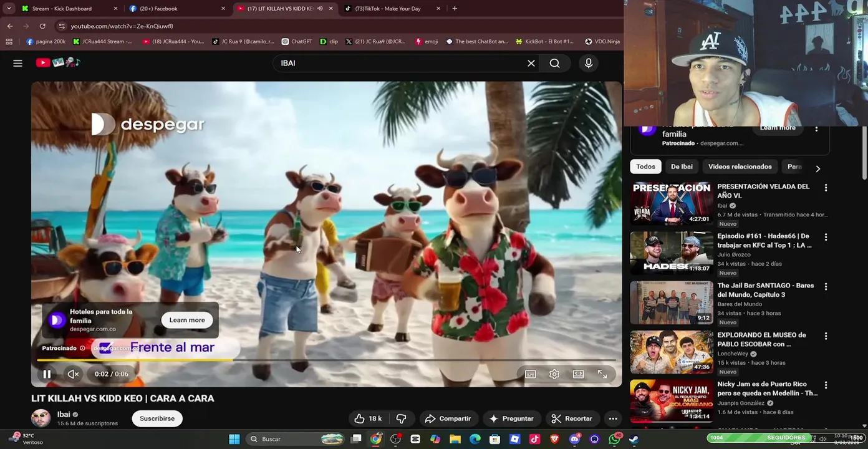
Task: Toggle the subtitles button in the player
Action: pyautogui.click(x=530, y=374)
